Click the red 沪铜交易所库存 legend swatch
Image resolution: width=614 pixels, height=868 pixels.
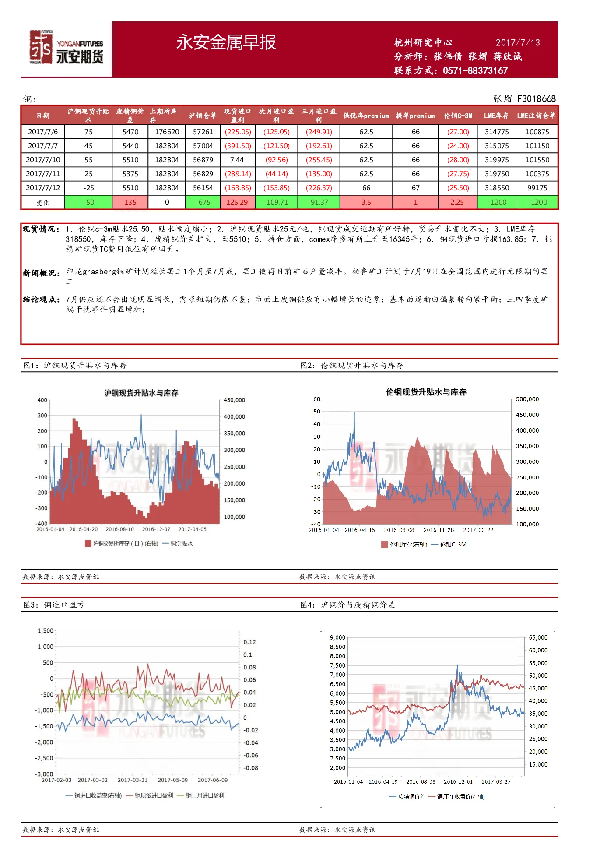pos(88,543)
